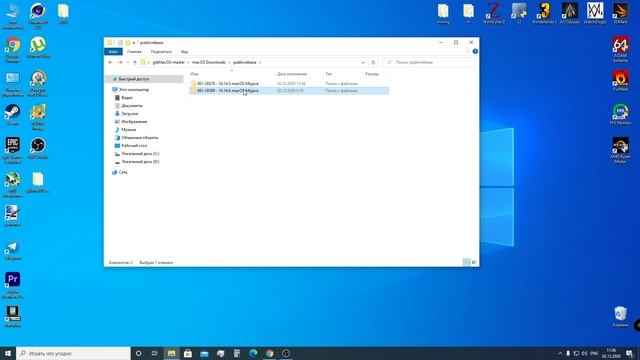640x360 pixels.
Task: Open Microsoft Store from the taskbar
Action: pos(188,353)
